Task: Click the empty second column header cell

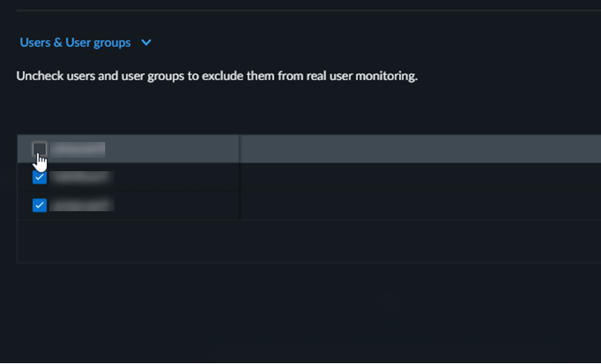Action: click(417, 149)
